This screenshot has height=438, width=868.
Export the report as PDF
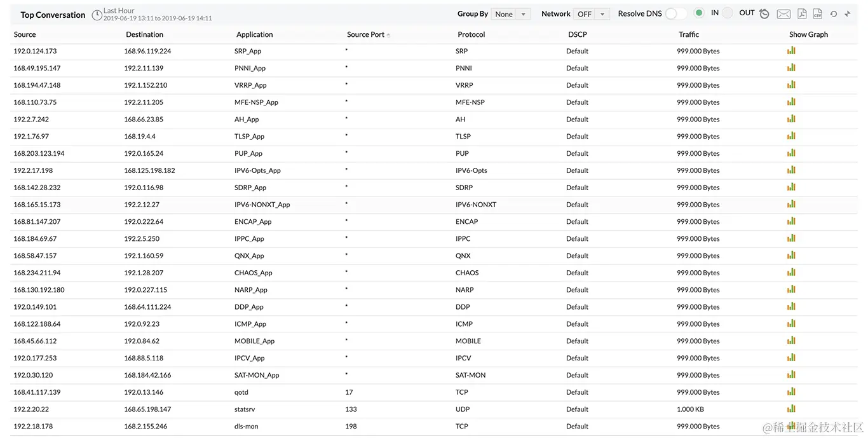802,13
